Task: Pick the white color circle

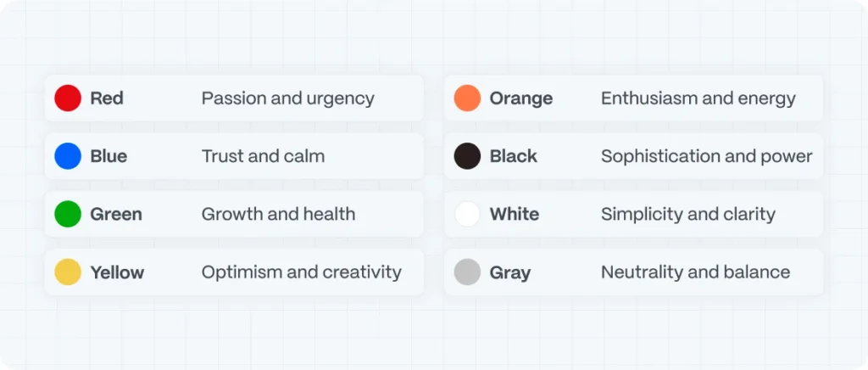Action: 467,215
